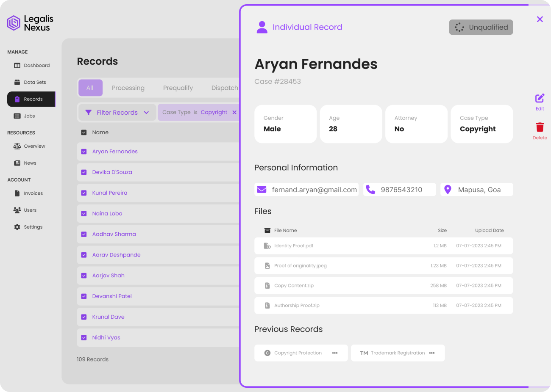This screenshot has height=392, width=551.
Task: Click the Case Type Copyright card
Action: pyautogui.click(x=482, y=124)
